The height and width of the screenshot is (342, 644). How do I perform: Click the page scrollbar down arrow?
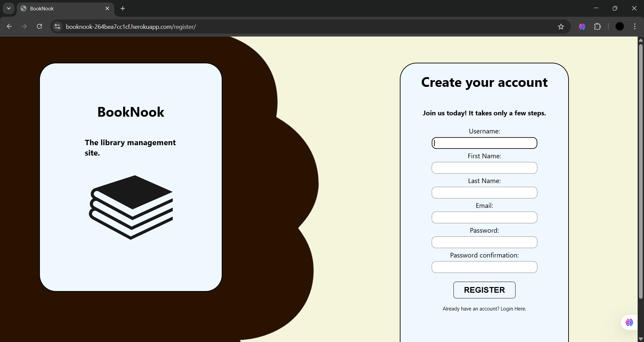pyautogui.click(x=641, y=339)
